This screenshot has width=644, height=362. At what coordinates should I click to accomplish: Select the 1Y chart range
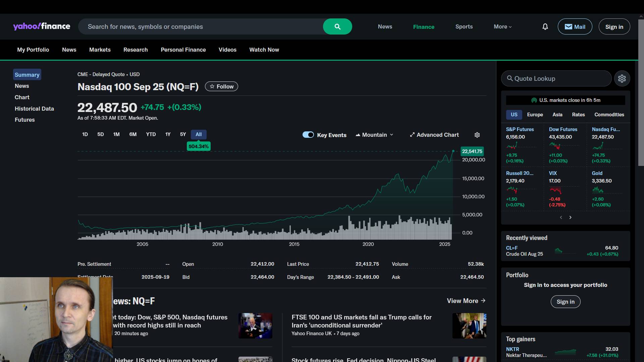coord(168,134)
